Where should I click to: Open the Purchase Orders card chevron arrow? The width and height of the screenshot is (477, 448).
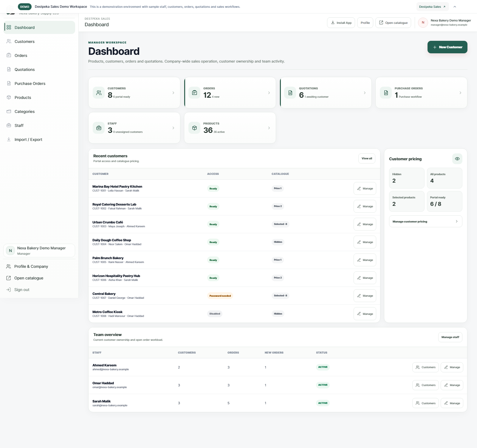(460, 93)
